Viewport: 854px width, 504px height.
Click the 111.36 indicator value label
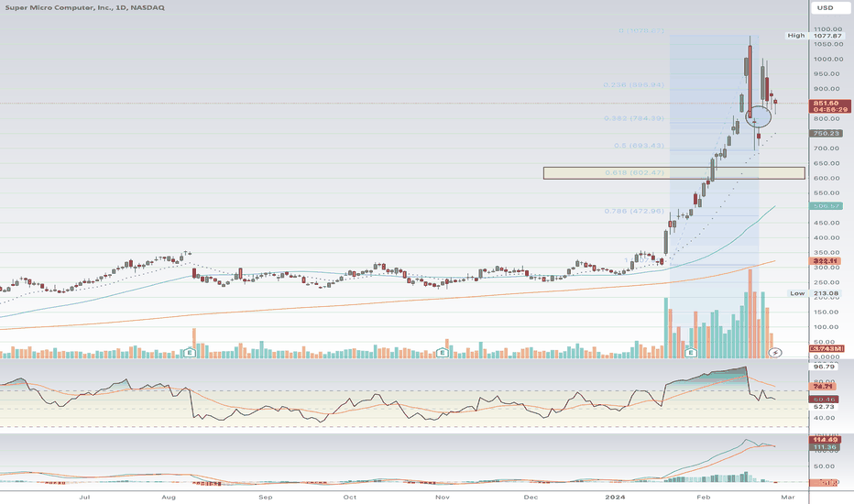click(x=825, y=447)
